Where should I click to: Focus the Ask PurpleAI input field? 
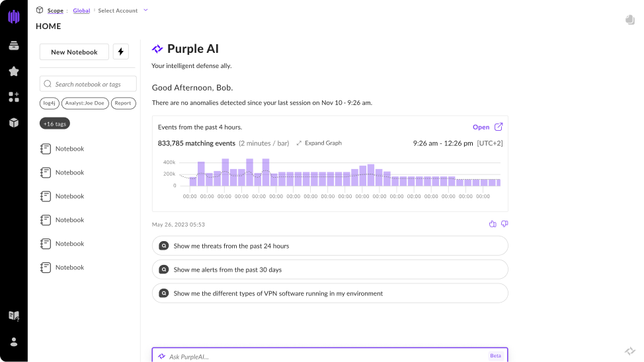(x=324, y=356)
